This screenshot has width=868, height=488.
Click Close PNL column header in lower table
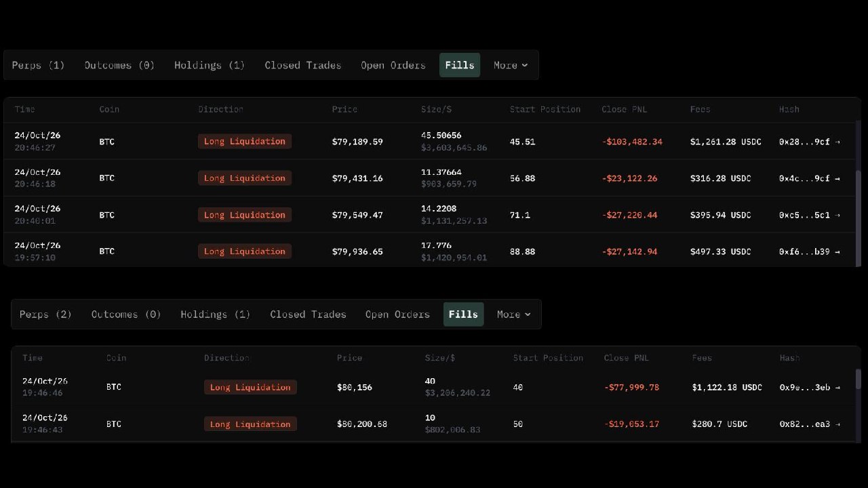tap(626, 358)
